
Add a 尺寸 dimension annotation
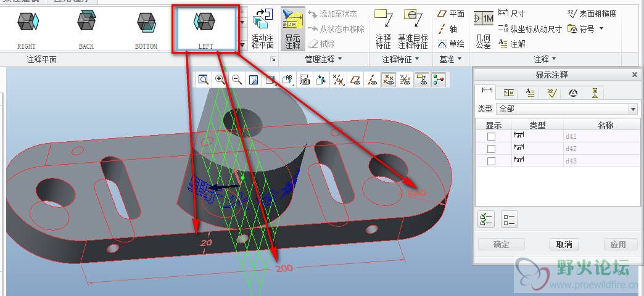[x=511, y=14]
